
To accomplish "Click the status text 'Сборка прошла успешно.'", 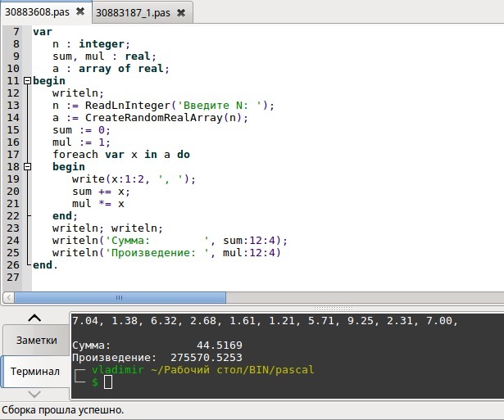I will [x=62, y=410].
